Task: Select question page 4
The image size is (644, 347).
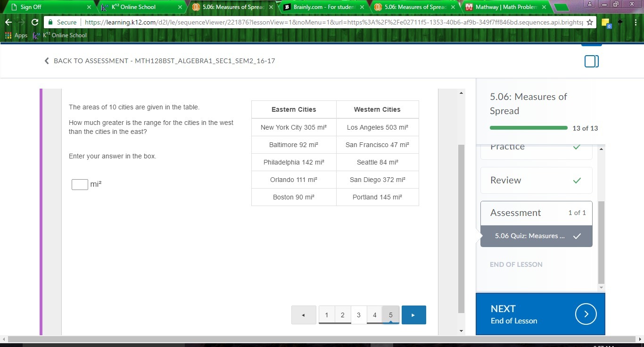Action: 375,315
